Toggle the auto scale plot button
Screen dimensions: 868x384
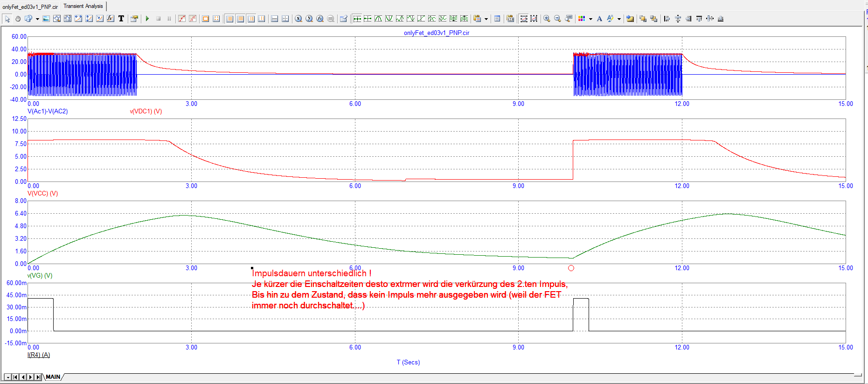(x=523, y=19)
